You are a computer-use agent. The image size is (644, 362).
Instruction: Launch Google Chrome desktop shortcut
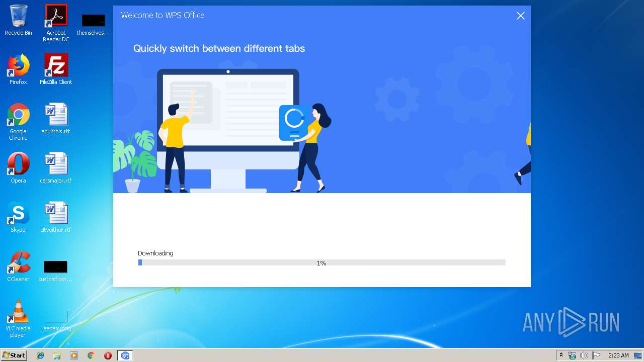click(18, 122)
